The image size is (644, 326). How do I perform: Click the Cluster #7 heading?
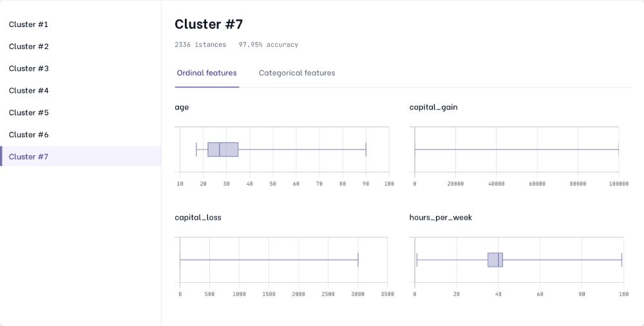[x=209, y=24]
